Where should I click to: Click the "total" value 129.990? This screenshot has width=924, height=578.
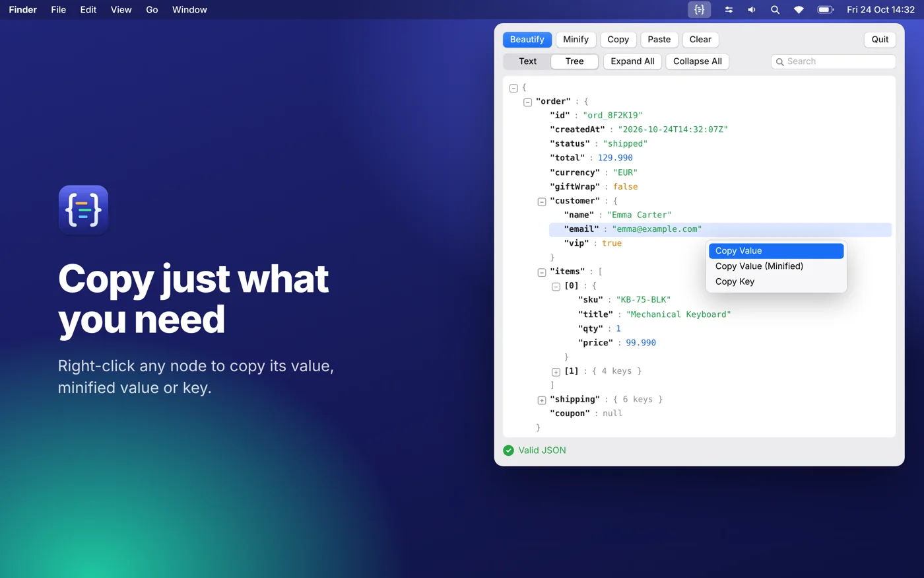tap(615, 158)
